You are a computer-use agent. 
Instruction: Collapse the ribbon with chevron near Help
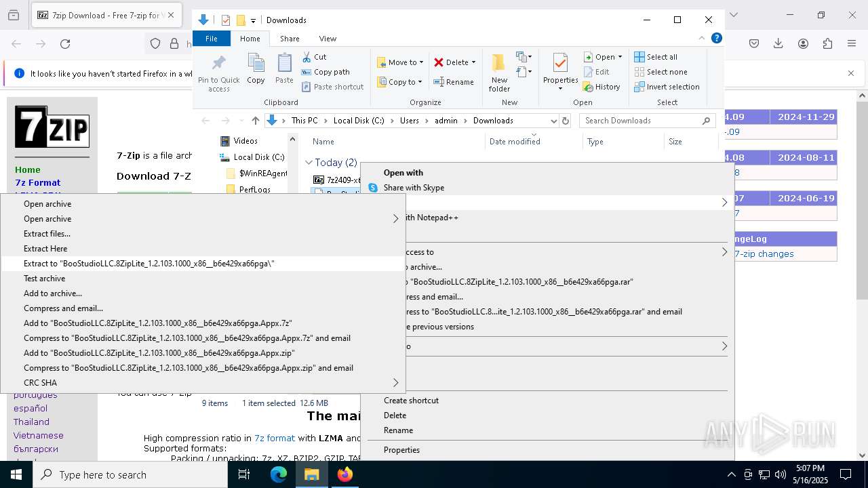pos(702,38)
